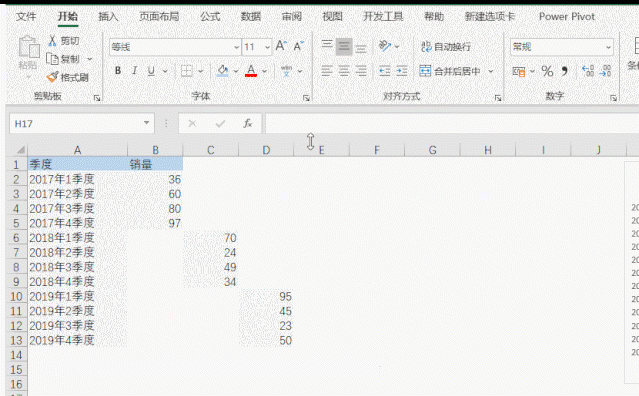Screen dimensions: 639x396
Task: Open the font size dropdown
Action: pos(267,47)
